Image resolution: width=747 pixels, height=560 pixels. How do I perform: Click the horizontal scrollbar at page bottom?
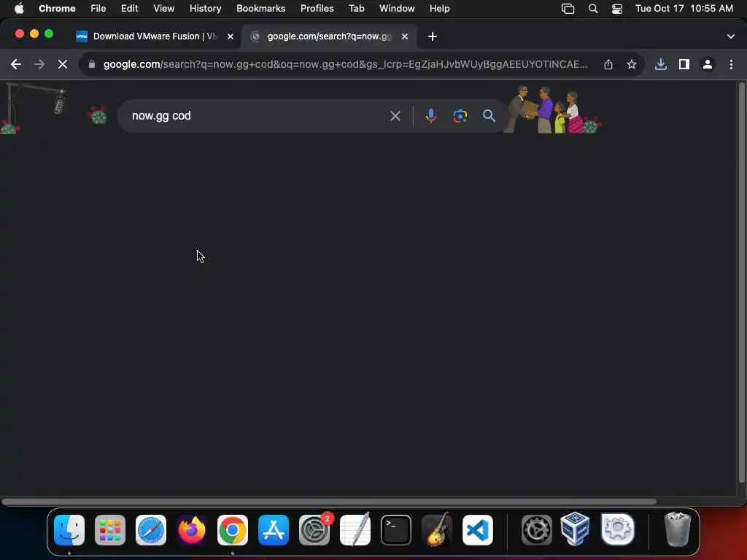(x=329, y=502)
